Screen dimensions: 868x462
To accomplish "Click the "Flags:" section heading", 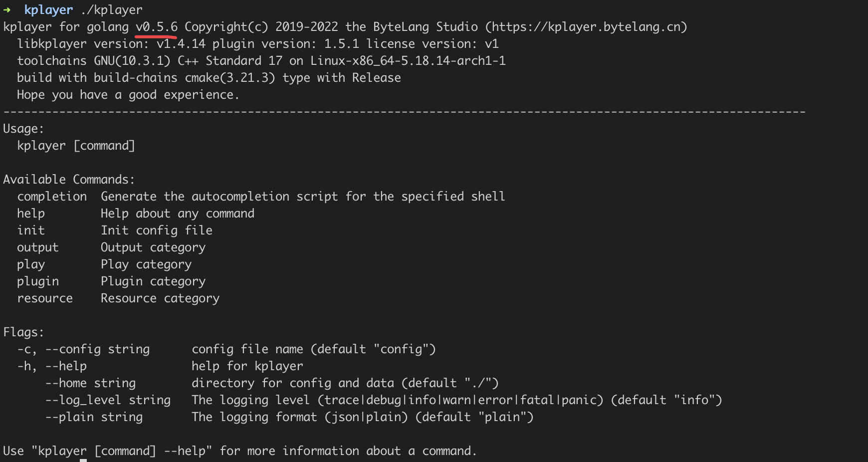I will point(23,332).
